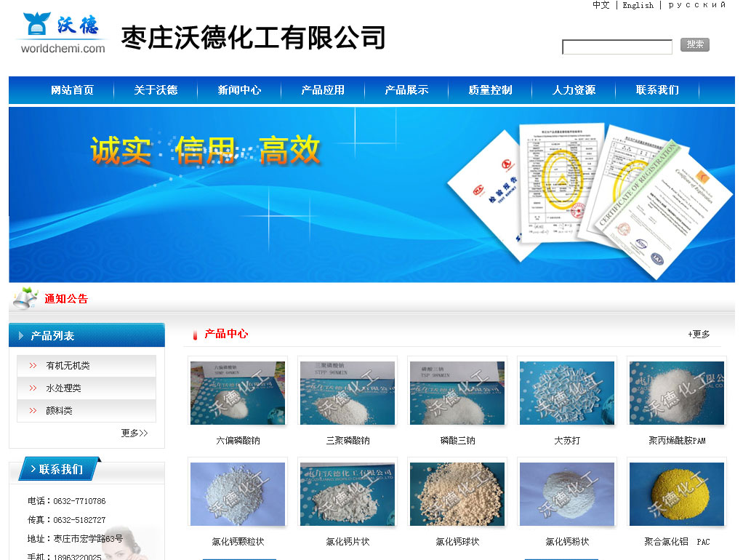Image resolution: width=743 pixels, height=560 pixels.
Task: Expand category list with 更多>> link
Action: 134,433
